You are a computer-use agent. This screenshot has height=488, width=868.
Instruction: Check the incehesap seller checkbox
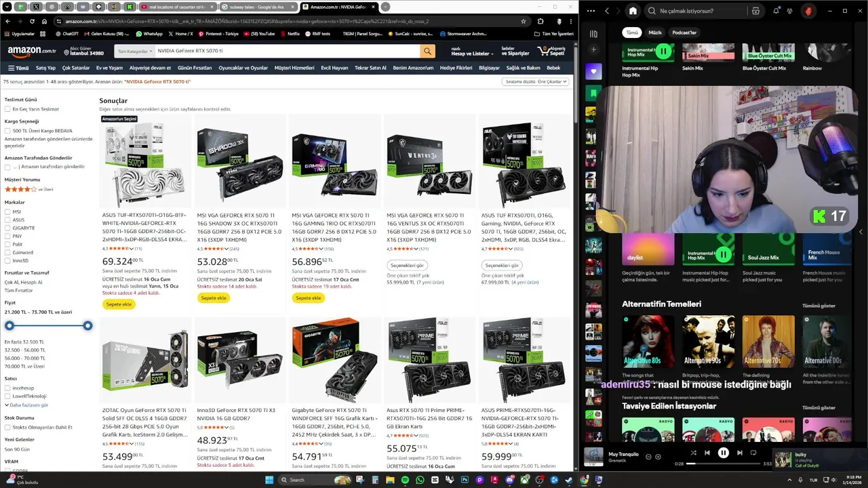(x=7, y=388)
